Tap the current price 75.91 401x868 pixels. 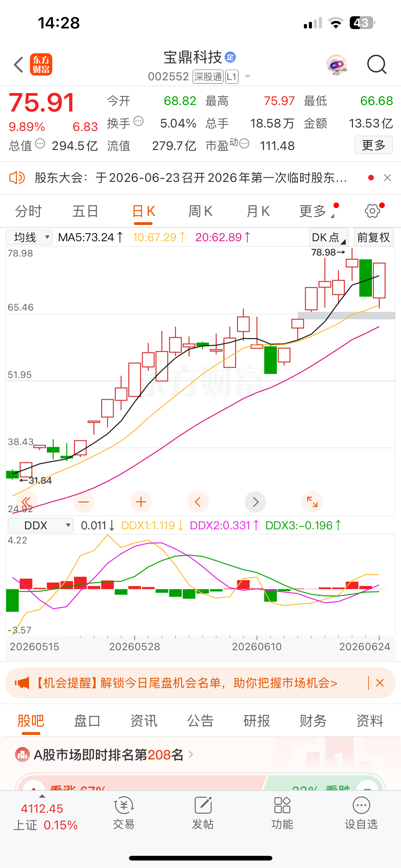pyautogui.click(x=42, y=102)
